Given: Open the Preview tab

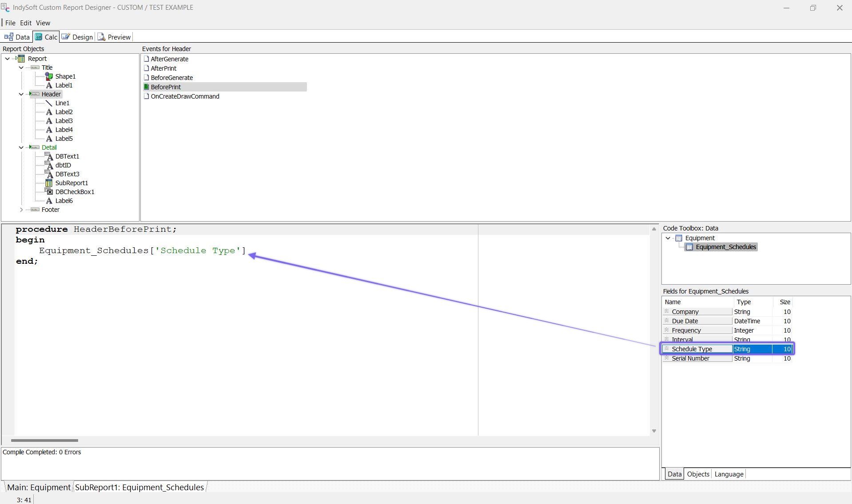Looking at the screenshot, I should click(x=114, y=37).
